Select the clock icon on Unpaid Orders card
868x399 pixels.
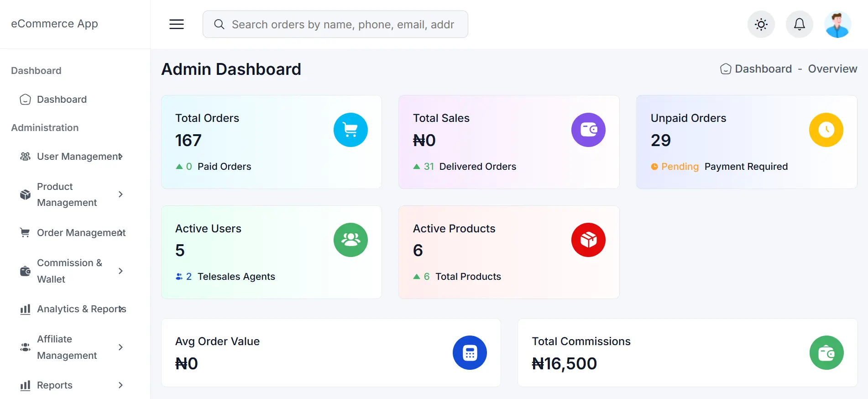[826, 130]
